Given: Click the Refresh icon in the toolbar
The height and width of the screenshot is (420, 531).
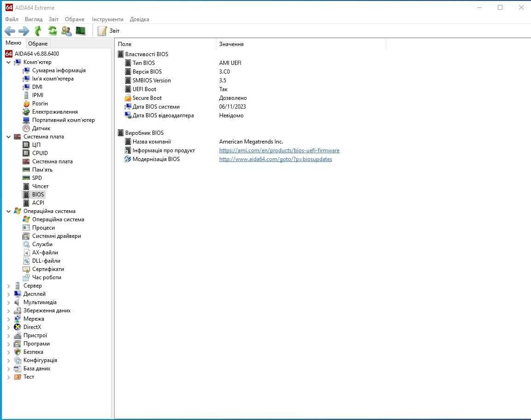Looking at the screenshot, I should click(x=53, y=31).
